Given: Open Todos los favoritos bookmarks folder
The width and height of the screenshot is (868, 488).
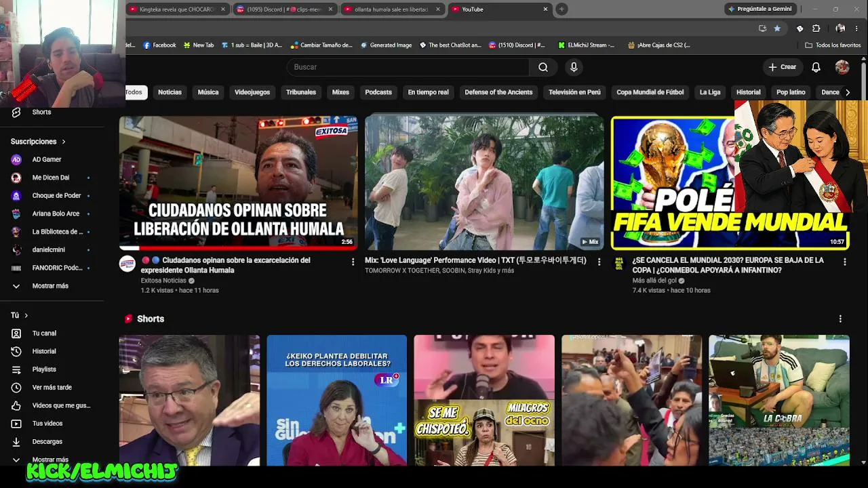Looking at the screenshot, I should point(833,45).
